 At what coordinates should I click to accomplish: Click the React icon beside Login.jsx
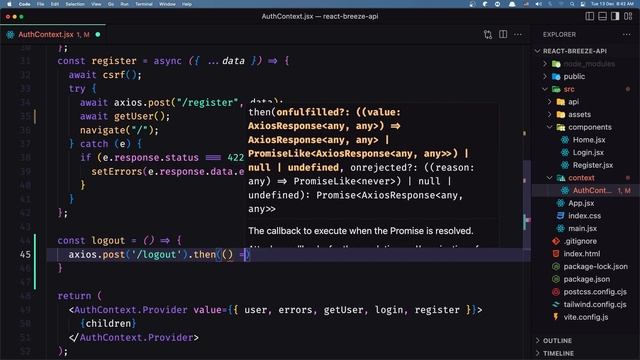point(565,152)
